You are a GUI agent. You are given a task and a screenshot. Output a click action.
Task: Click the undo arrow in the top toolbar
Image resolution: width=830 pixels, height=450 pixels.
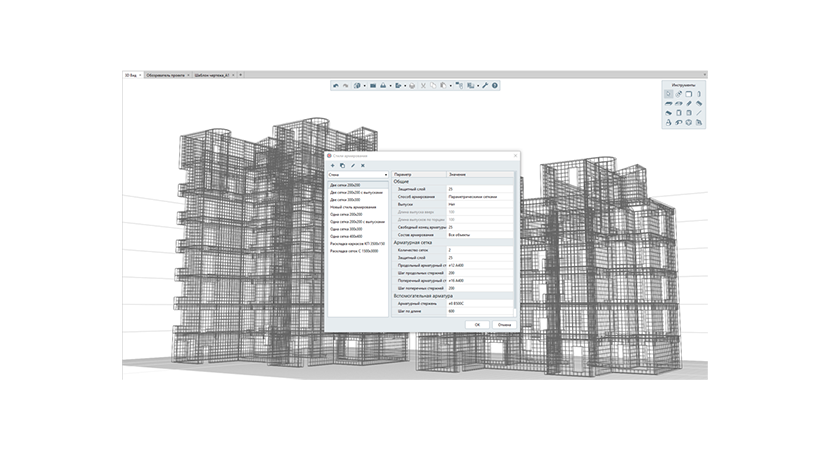click(x=336, y=86)
